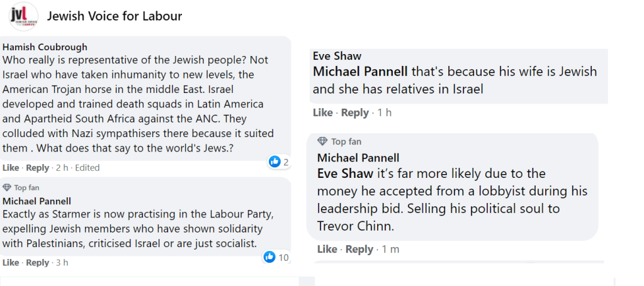The height and width of the screenshot is (286, 644).
Task: Reply to Michael Pannell's Trevor Chinn comment
Action: [x=359, y=250]
